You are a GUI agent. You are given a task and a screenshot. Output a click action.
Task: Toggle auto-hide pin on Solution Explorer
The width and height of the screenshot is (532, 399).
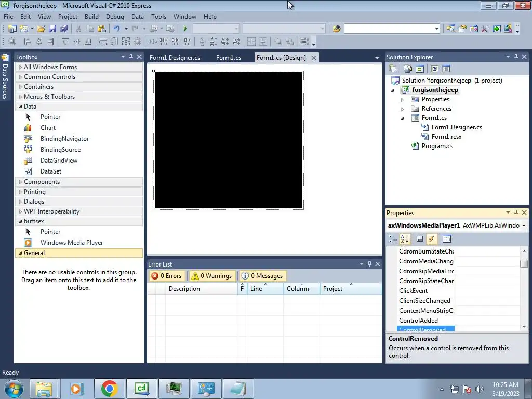516,57
